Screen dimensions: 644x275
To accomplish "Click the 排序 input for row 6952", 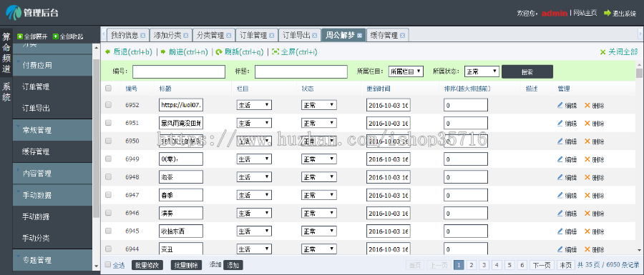I will pos(466,105).
